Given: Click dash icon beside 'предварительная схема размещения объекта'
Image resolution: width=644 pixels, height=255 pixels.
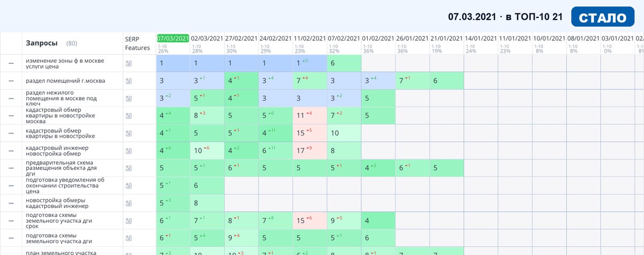Looking at the screenshot, I should coord(11,168).
